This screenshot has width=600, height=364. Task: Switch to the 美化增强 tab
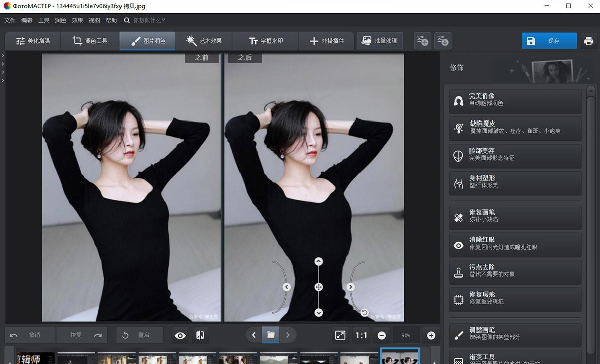tap(33, 41)
